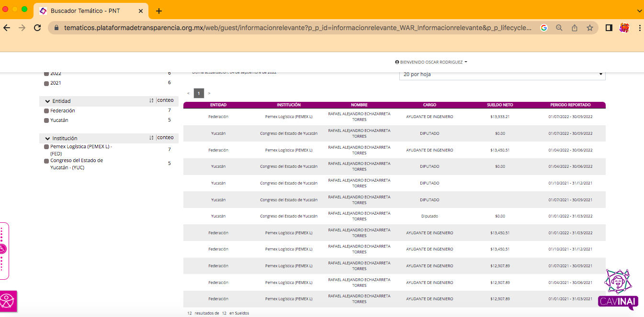The image size is (644, 317).
Task: Select the Pemex Logística institution checkbox
Action: point(46,147)
